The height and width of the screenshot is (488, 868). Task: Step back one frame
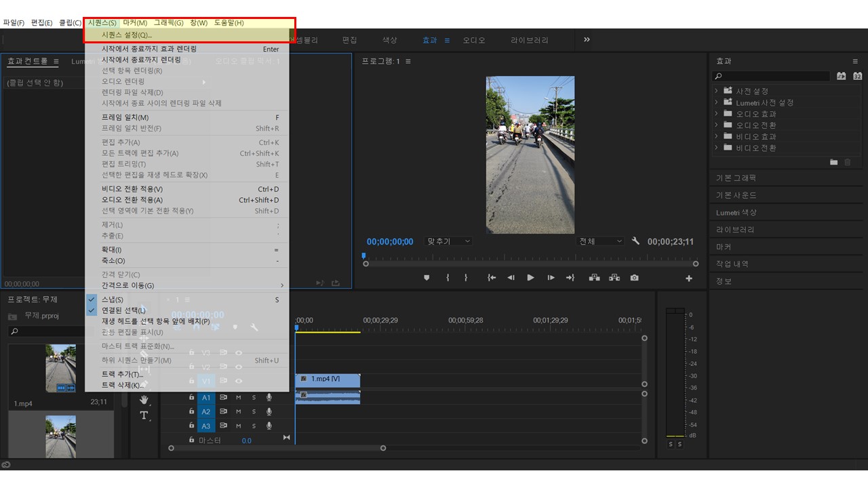point(511,277)
